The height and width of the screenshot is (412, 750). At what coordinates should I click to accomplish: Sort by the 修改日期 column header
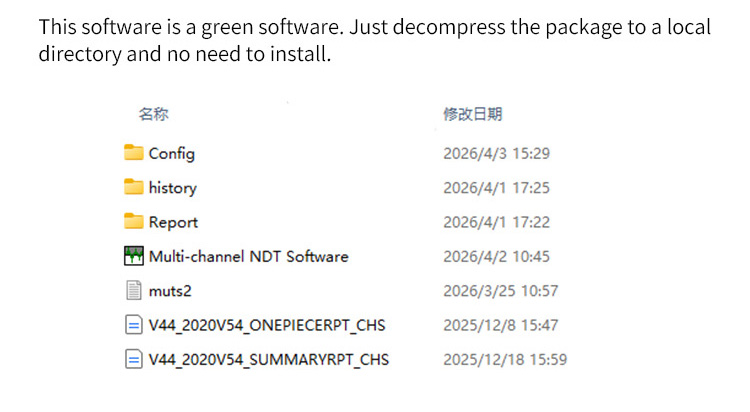tap(472, 115)
